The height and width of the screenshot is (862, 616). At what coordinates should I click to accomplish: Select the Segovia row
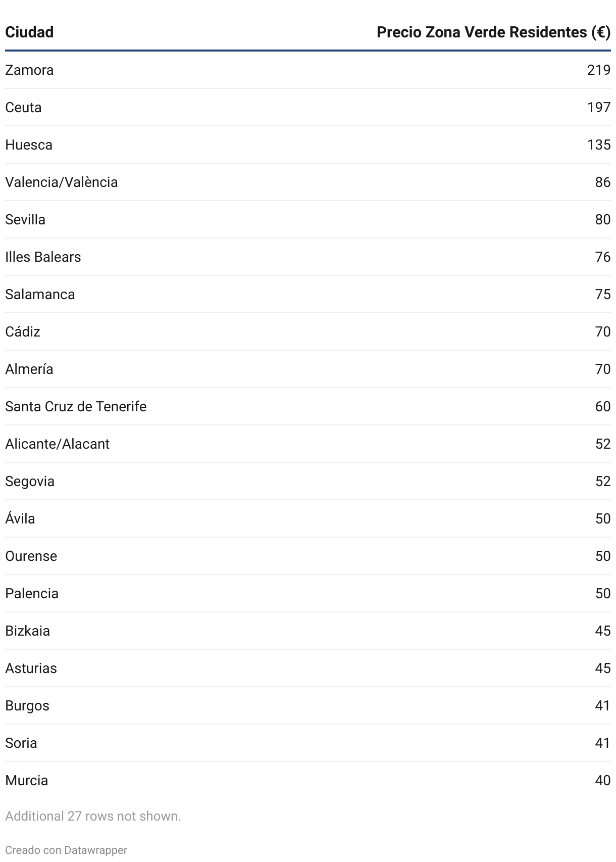(308, 481)
